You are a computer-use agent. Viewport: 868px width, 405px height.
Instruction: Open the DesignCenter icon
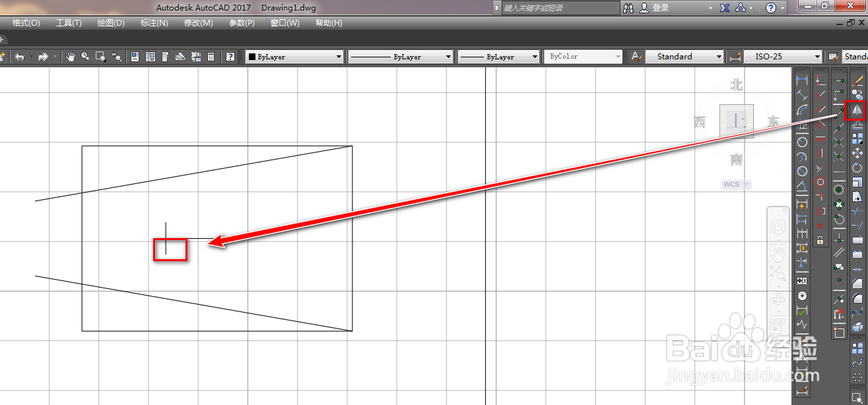coord(150,57)
